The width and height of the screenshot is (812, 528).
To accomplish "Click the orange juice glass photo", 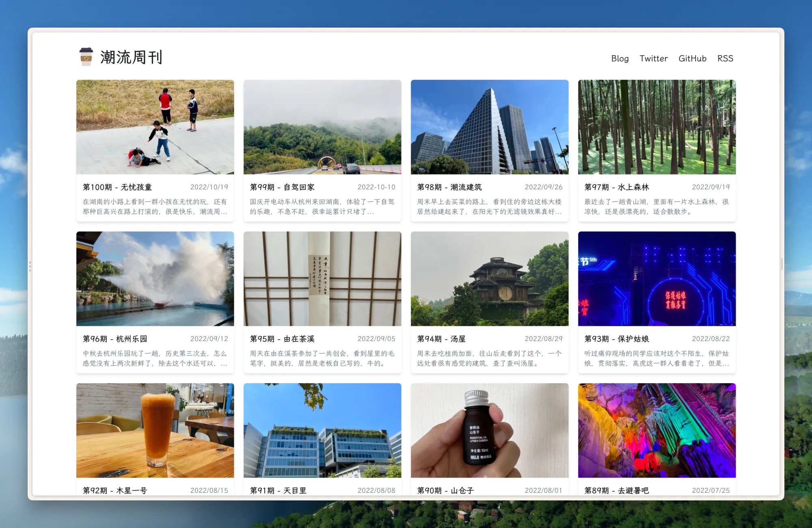I will click(x=155, y=430).
